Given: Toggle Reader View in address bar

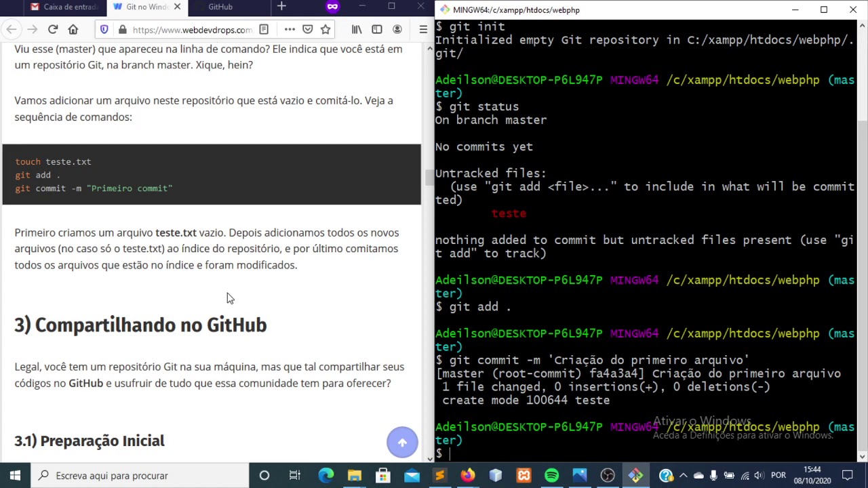Looking at the screenshot, I should click(x=264, y=29).
